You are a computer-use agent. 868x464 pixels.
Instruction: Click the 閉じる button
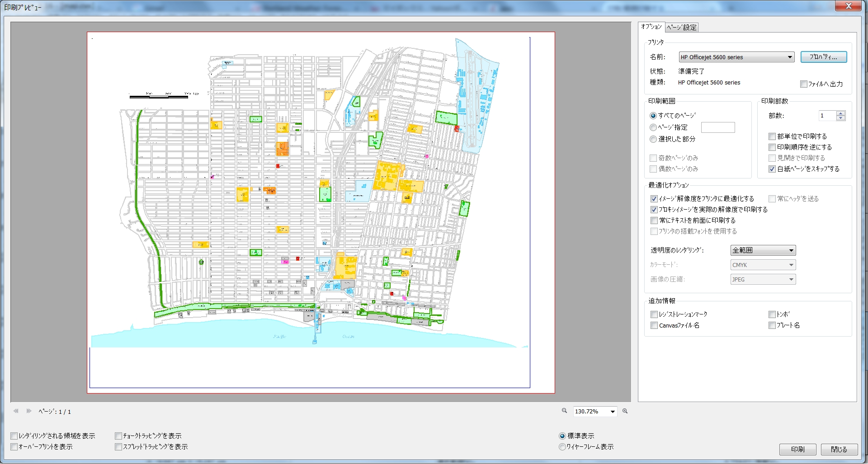(839, 450)
